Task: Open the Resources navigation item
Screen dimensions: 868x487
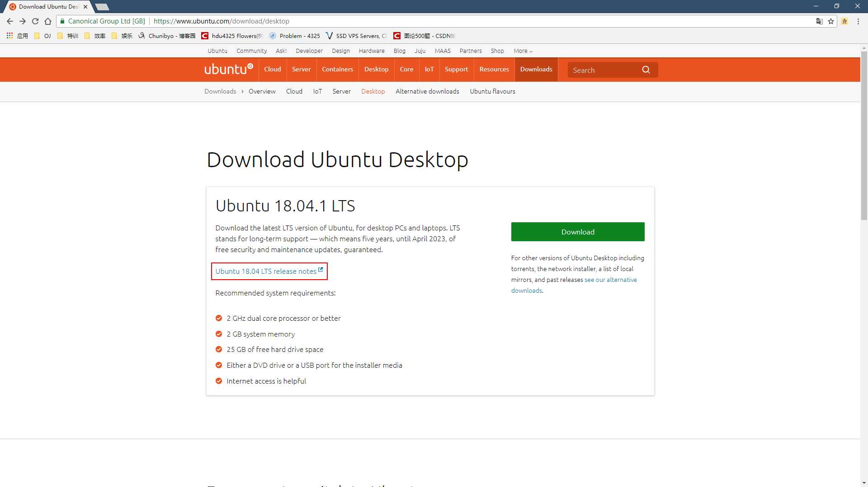Action: tap(494, 69)
